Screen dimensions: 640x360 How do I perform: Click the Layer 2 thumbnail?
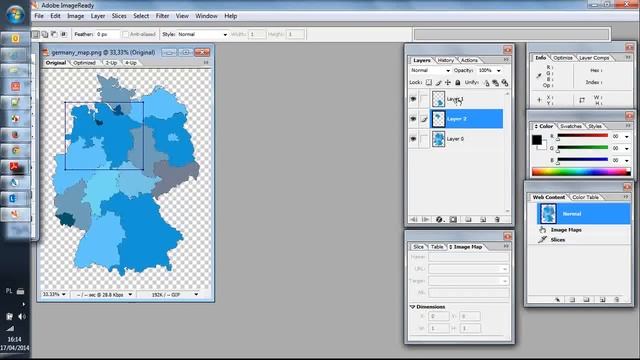click(x=438, y=119)
